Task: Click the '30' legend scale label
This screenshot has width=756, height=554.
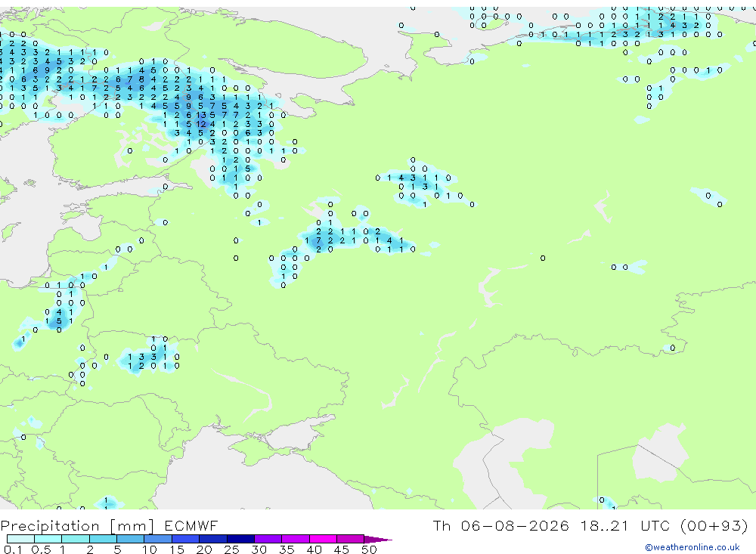Action: (259, 549)
